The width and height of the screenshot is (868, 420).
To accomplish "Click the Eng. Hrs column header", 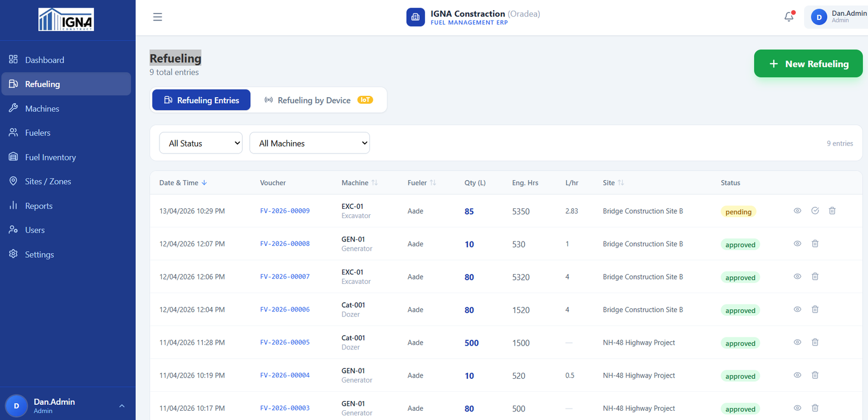I will click(525, 183).
